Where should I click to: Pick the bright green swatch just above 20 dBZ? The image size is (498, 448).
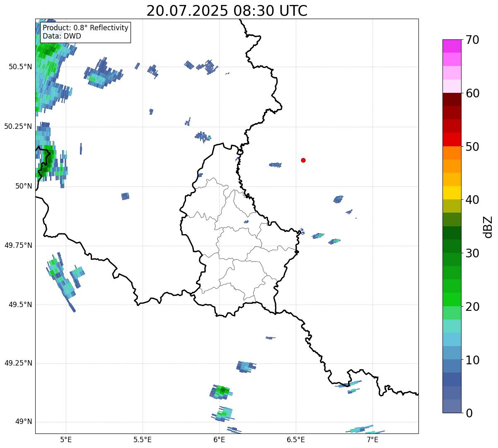tap(452, 300)
